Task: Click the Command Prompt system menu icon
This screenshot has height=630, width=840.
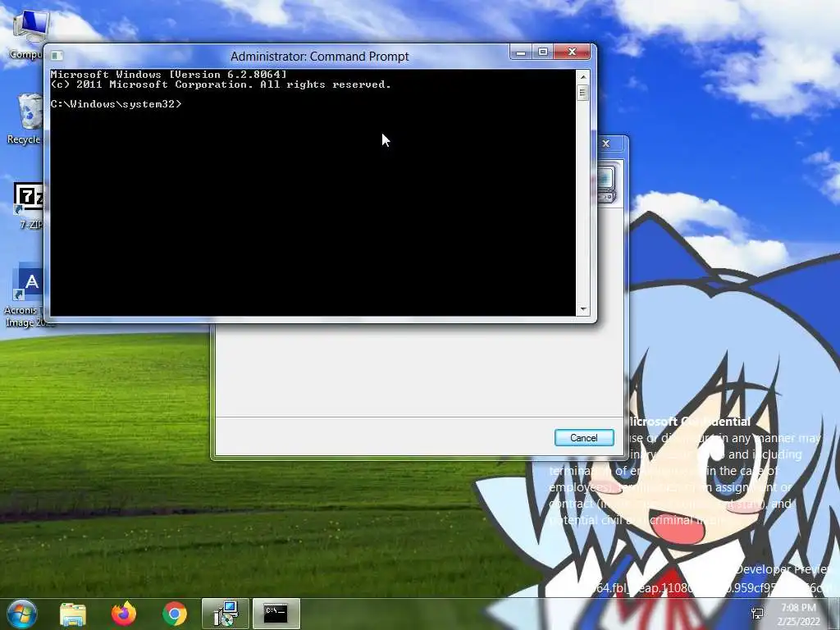Action: tap(57, 56)
